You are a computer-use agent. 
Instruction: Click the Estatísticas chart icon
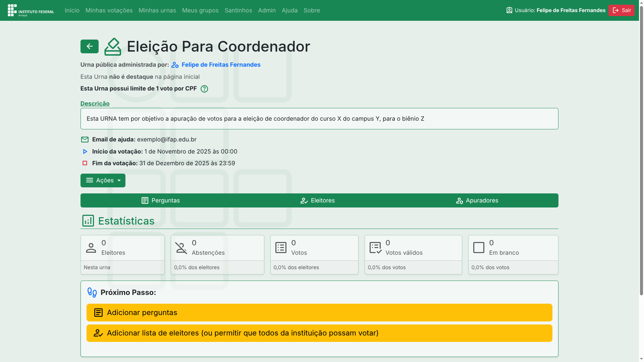pos(88,221)
